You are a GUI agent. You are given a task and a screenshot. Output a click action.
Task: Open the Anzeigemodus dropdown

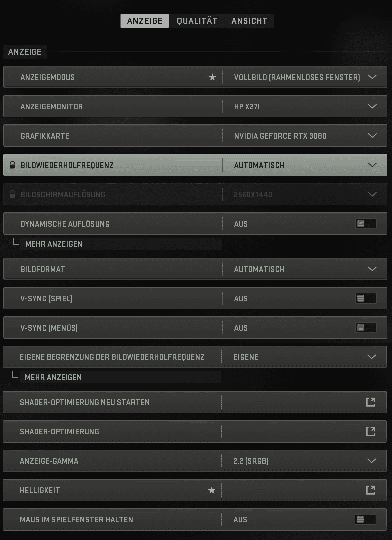pos(372,77)
